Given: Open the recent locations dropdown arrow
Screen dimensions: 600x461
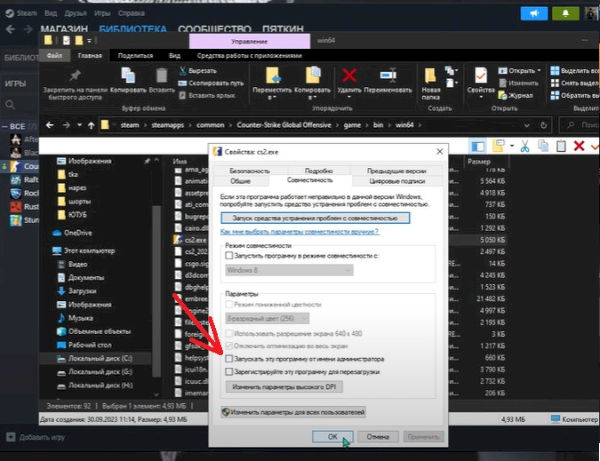Looking at the screenshot, I should [x=79, y=125].
